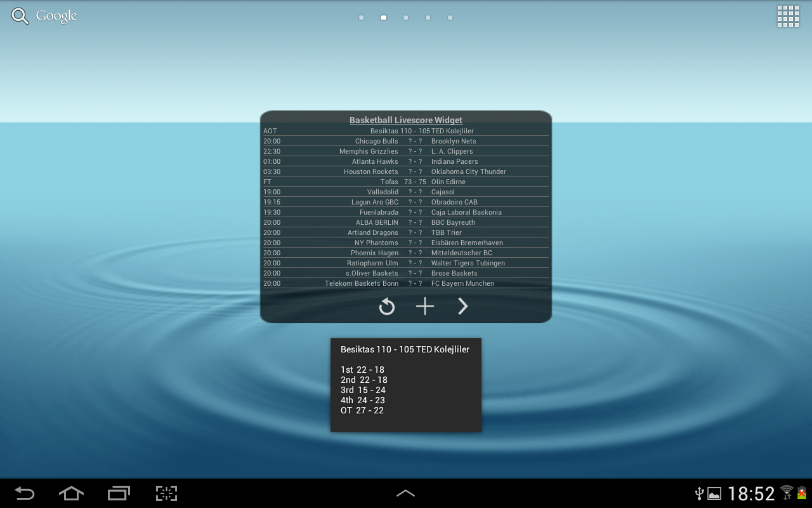Select the Fuenlabrada vs Caja Laboral Baskonia row
812x508 pixels.
(406, 212)
